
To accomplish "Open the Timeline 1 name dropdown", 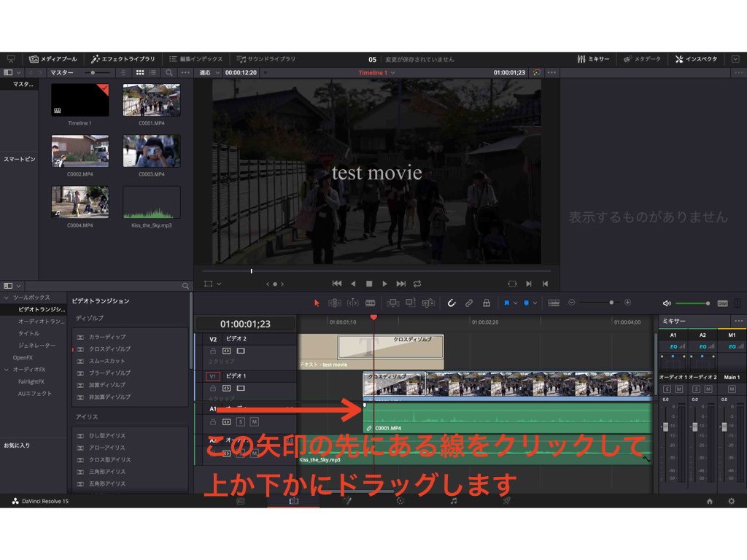I will tap(376, 72).
